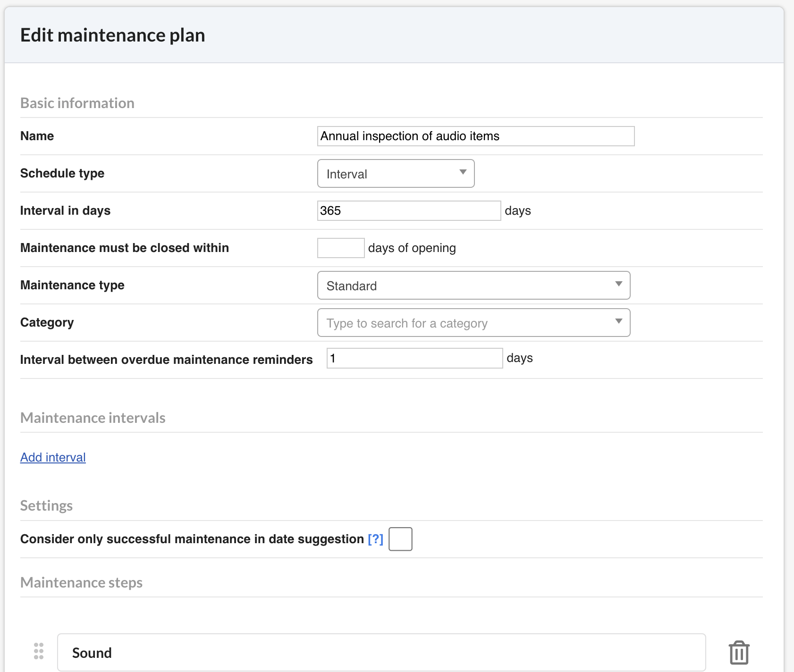Click the Settings section heading
The image size is (794, 672).
(x=46, y=506)
